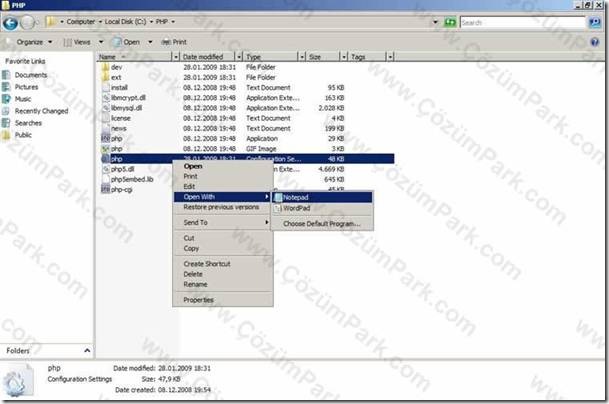Screen dimensions: 609x404
Task: Click the Searches favorite link icon
Action: click(6, 123)
